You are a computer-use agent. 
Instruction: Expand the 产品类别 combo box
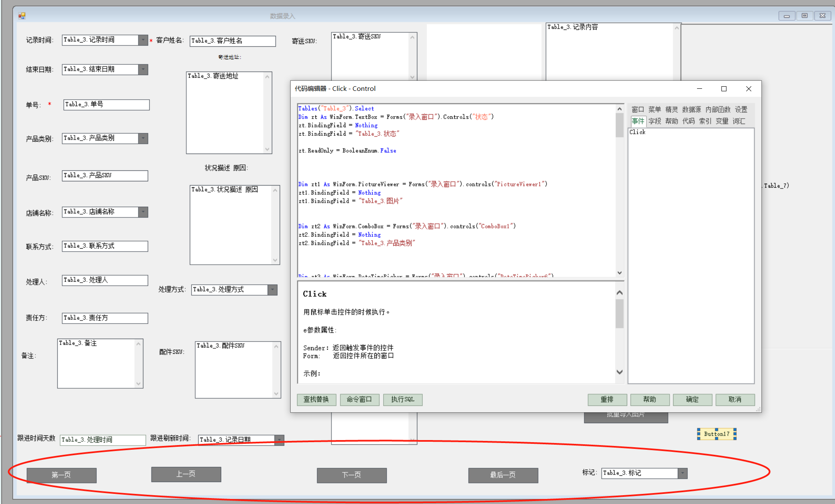pos(143,138)
